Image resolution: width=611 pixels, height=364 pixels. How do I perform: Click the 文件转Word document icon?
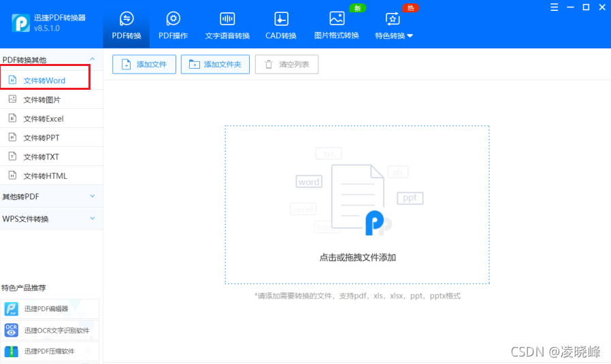(12, 80)
